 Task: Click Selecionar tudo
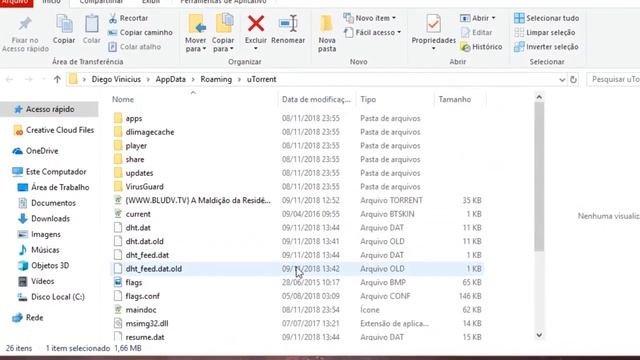[547, 18]
